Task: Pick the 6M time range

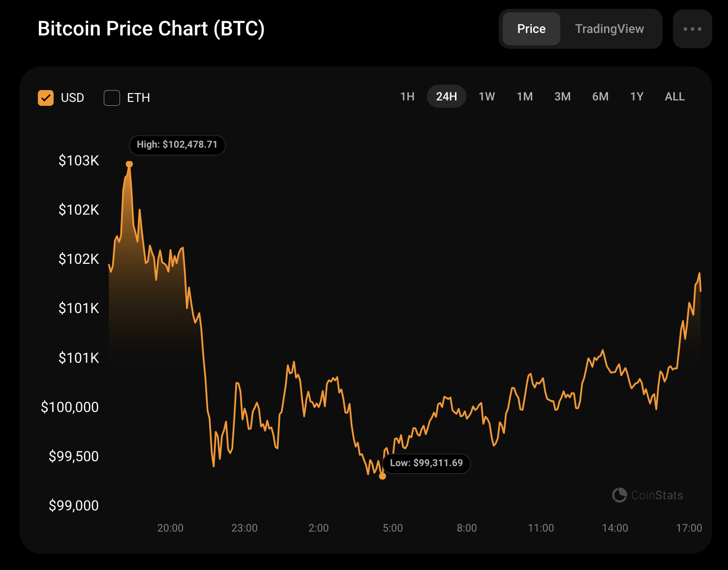Action: (x=600, y=96)
